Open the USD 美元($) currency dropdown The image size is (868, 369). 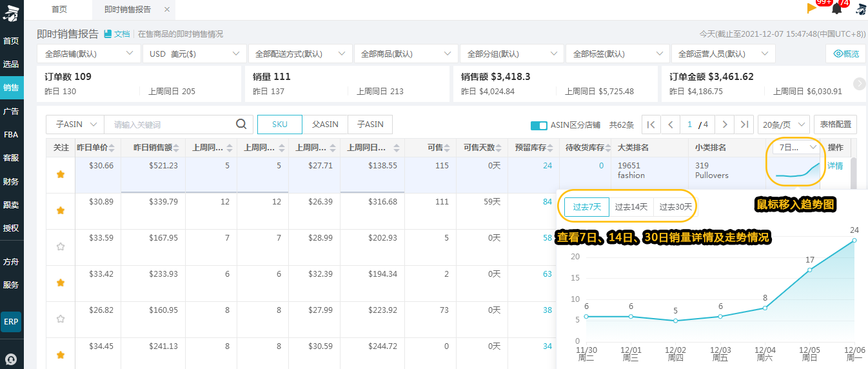click(x=195, y=54)
